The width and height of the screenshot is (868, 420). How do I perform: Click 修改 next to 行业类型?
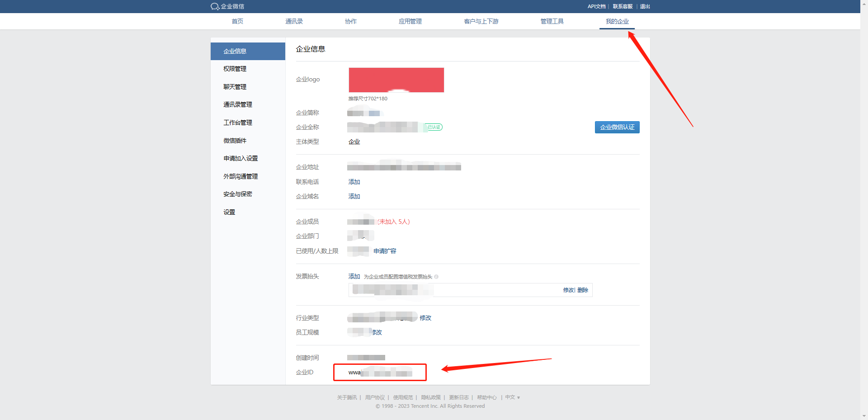[425, 318]
